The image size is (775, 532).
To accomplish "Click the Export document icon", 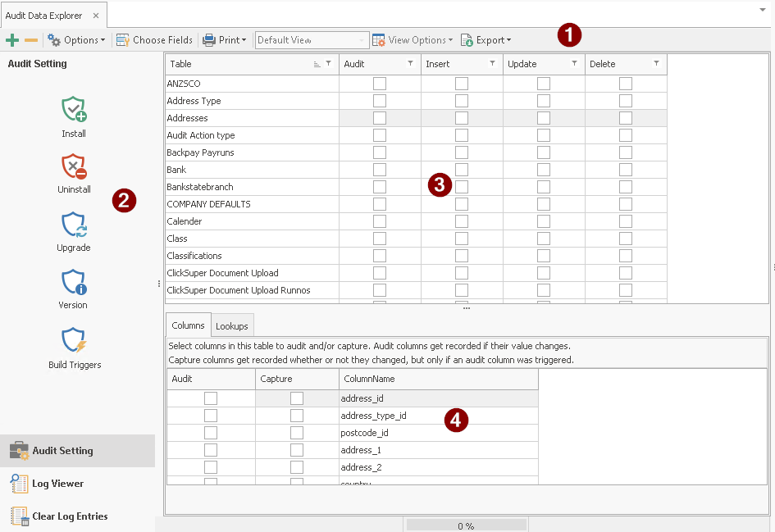I will tap(467, 40).
